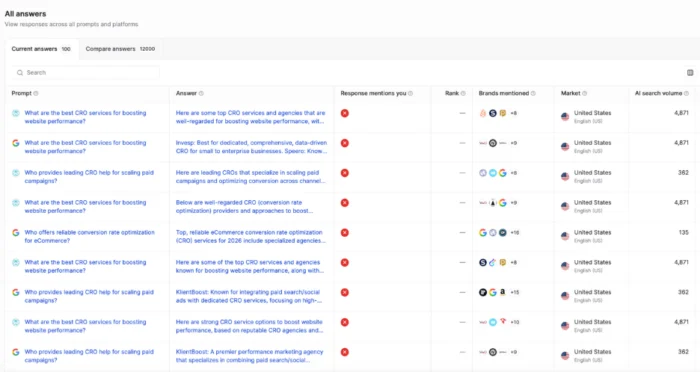Viewport: 700px width, 372px height.
Task: Click the info icon next to Rank
Action: pos(463,93)
